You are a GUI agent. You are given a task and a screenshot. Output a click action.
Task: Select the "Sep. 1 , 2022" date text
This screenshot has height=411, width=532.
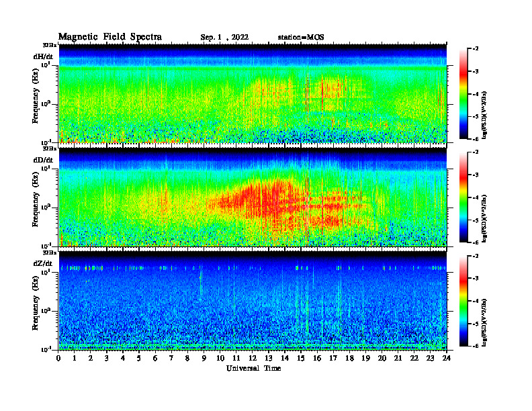point(224,38)
